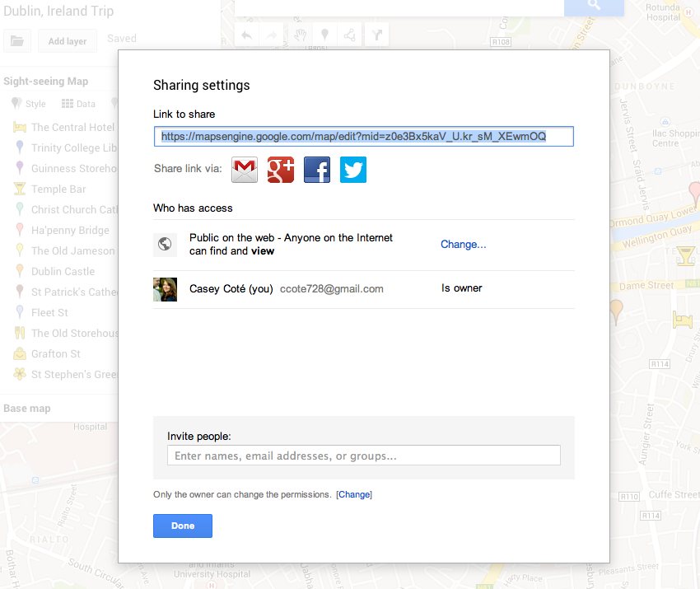Screen dimensions: 700x589
Task: Open the directions tool
Action: pos(376,35)
